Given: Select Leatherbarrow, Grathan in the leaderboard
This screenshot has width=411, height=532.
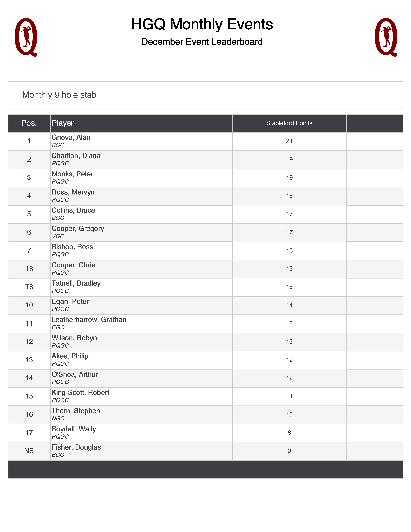Looking at the screenshot, I should coord(89,320).
